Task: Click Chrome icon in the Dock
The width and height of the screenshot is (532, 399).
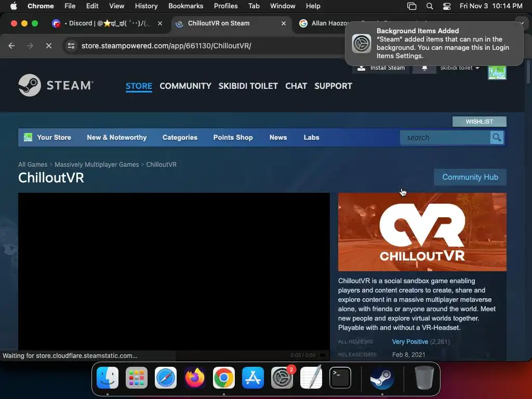Action: tap(224, 378)
